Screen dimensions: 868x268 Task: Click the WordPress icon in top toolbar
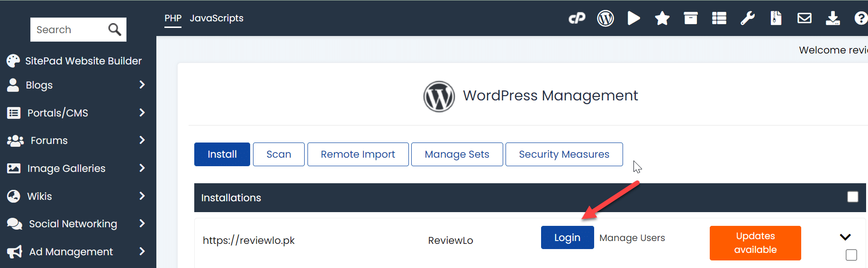[606, 18]
